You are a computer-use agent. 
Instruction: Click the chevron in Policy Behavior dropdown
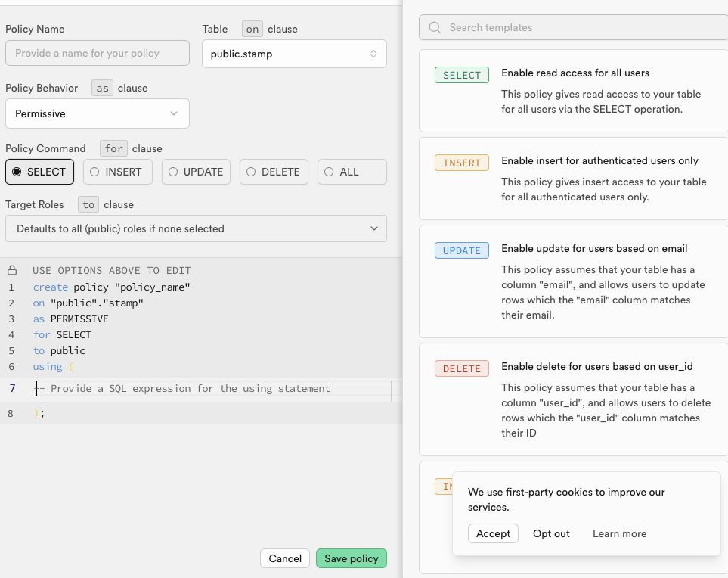tap(174, 113)
